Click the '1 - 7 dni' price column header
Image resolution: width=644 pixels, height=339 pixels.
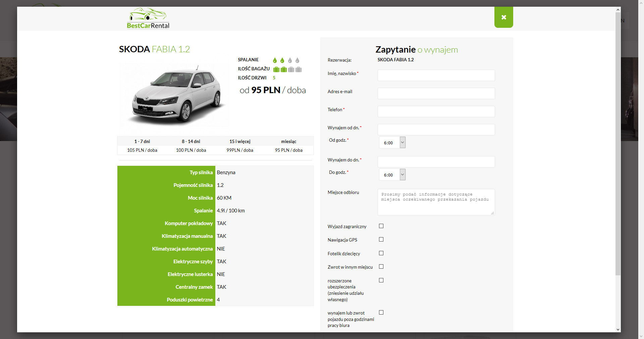point(142,141)
